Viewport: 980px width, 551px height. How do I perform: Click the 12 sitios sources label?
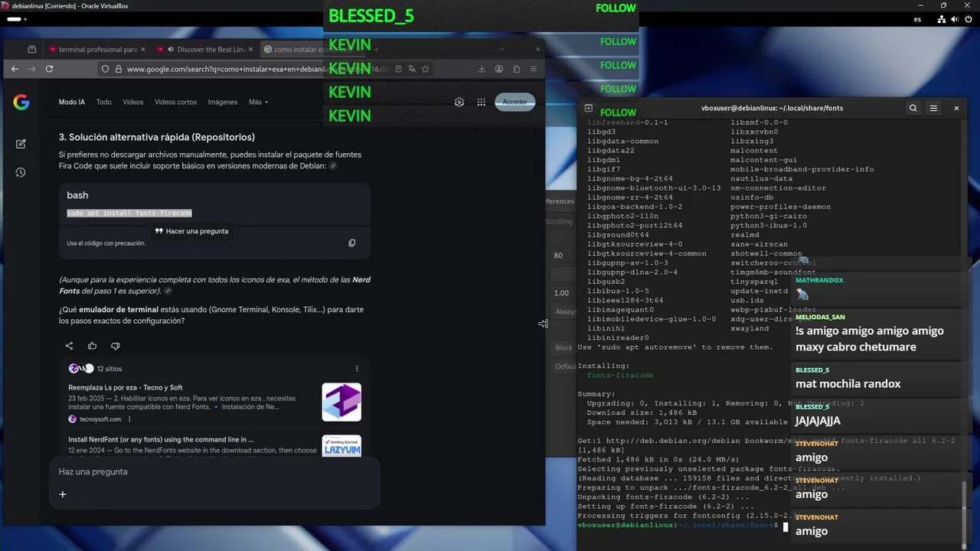109,369
